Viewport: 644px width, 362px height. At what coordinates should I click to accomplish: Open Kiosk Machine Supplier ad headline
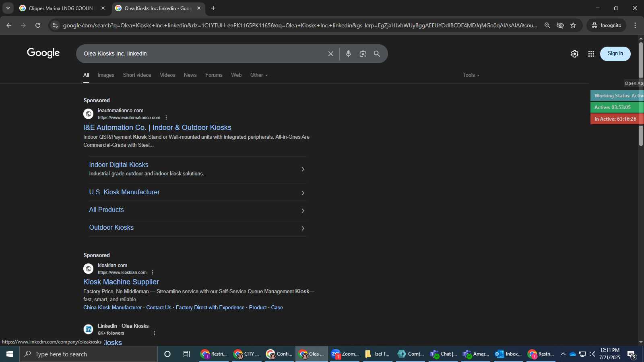pyautogui.click(x=121, y=282)
